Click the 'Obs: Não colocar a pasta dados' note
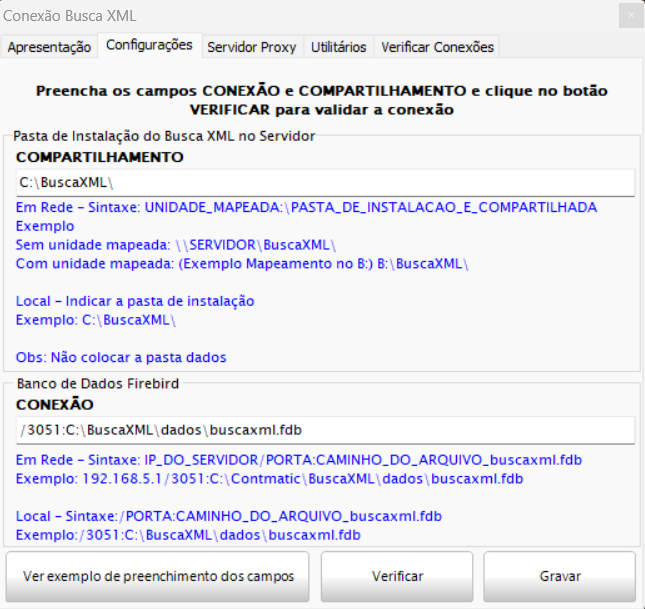Image resolution: width=645 pixels, height=609 pixels. pyautogui.click(x=121, y=357)
